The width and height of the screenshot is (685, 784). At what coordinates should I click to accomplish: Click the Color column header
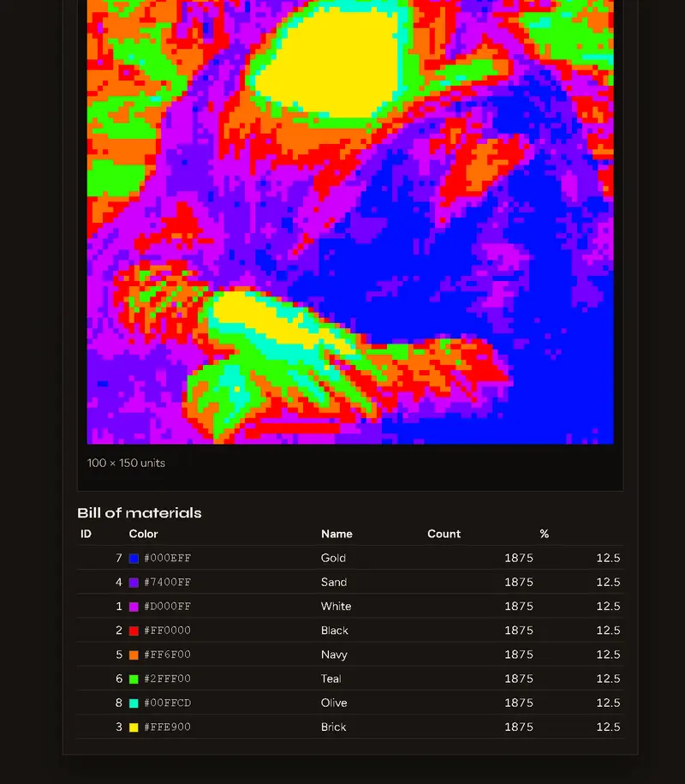point(143,534)
